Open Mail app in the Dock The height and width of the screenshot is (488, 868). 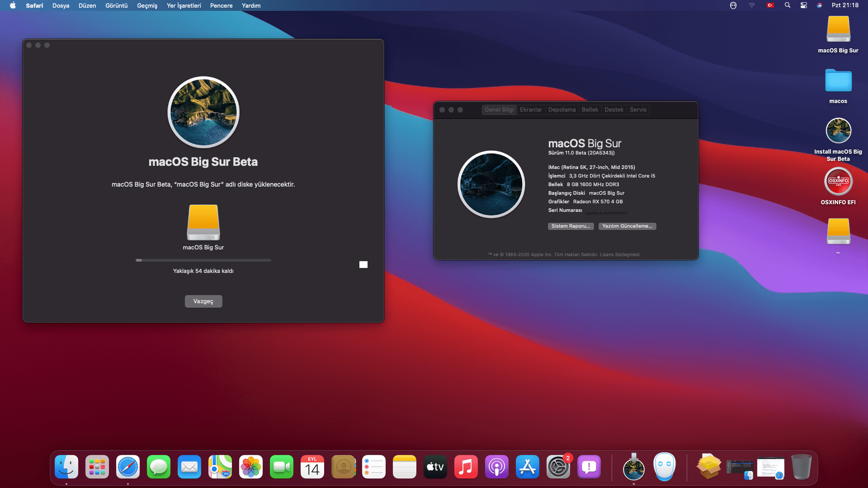[x=189, y=467]
